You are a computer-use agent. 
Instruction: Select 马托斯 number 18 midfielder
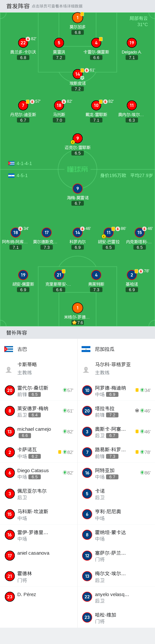[x=59, y=105]
